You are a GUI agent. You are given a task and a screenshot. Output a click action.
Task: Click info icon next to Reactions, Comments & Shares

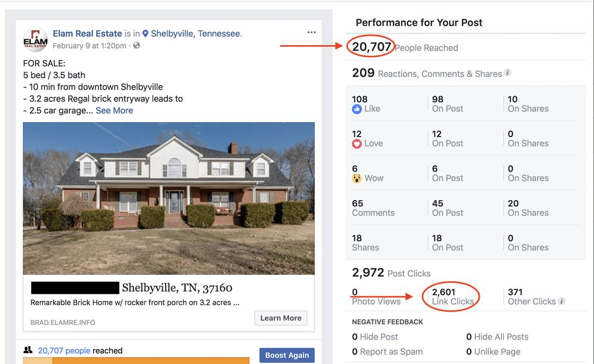tap(508, 72)
